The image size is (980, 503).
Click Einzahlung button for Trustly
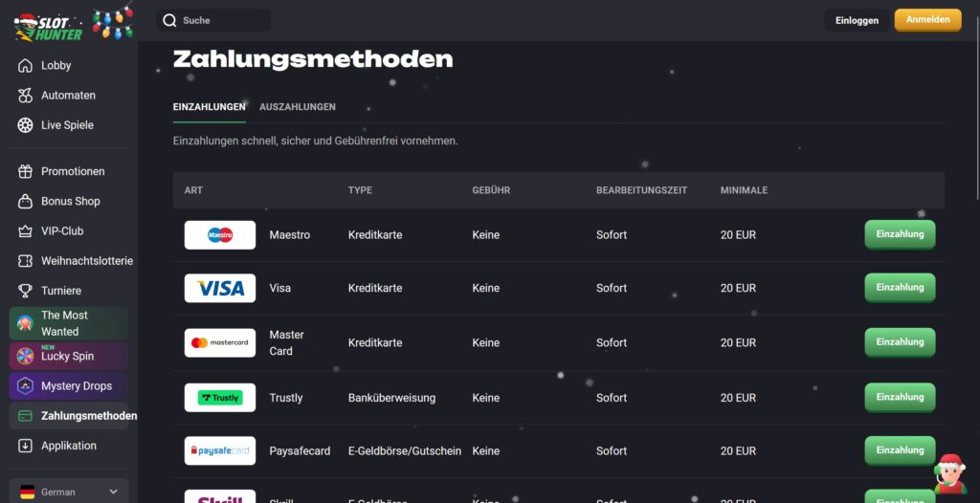[900, 398]
